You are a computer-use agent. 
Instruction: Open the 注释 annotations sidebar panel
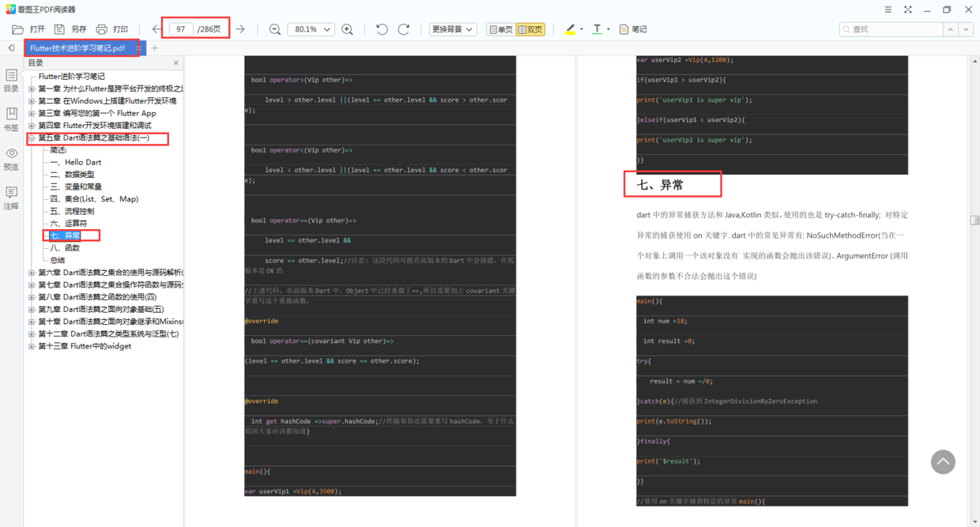(x=11, y=199)
